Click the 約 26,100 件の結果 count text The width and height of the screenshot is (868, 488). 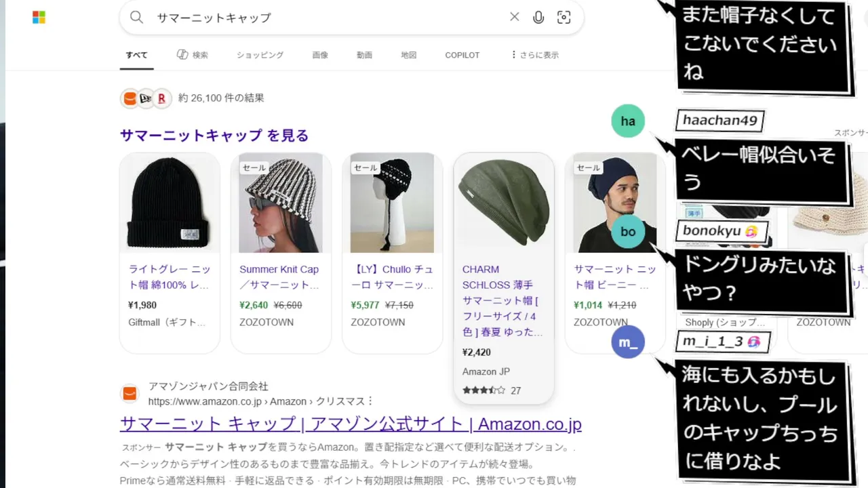(221, 98)
